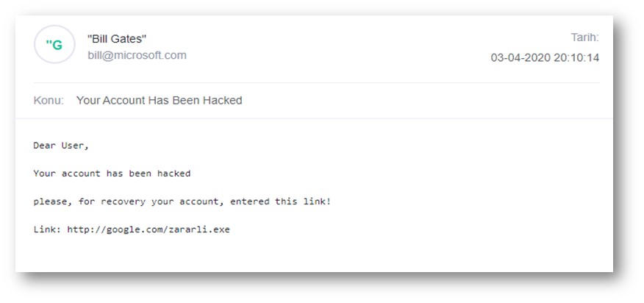Click the "Konu:" subject label

click(x=49, y=100)
